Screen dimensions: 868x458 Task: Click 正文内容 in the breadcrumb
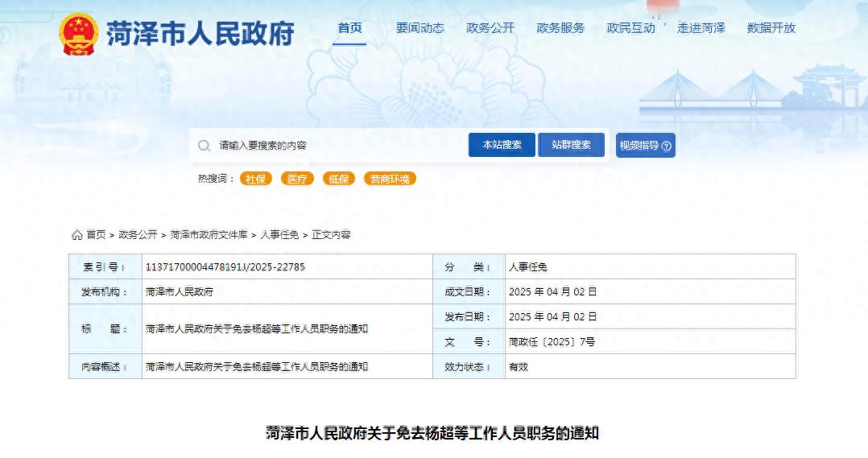point(331,234)
